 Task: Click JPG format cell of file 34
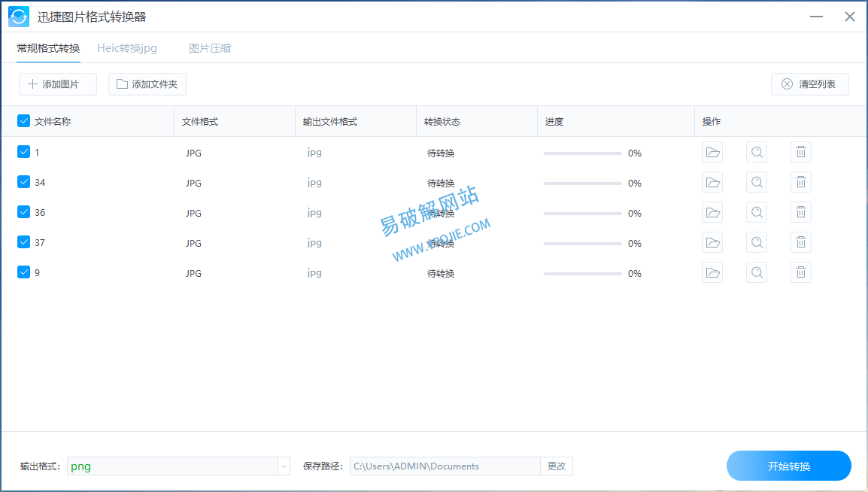[x=194, y=184]
